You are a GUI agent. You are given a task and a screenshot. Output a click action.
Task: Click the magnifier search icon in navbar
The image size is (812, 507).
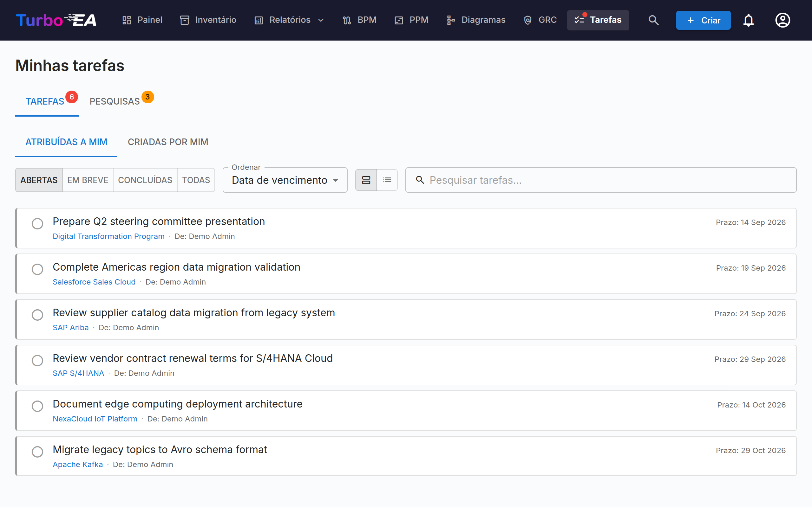(x=653, y=20)
